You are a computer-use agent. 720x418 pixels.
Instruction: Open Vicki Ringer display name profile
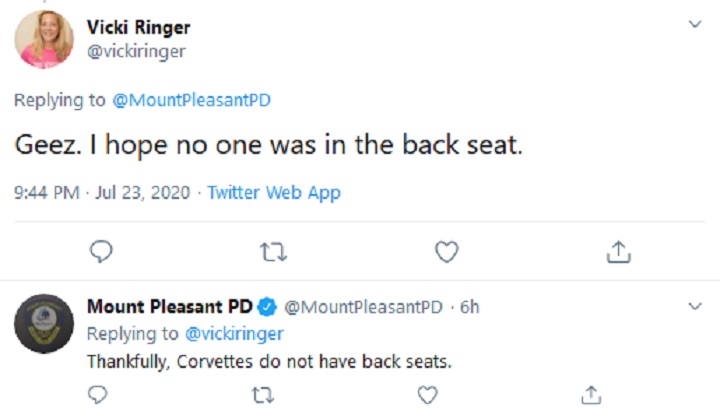139,28
